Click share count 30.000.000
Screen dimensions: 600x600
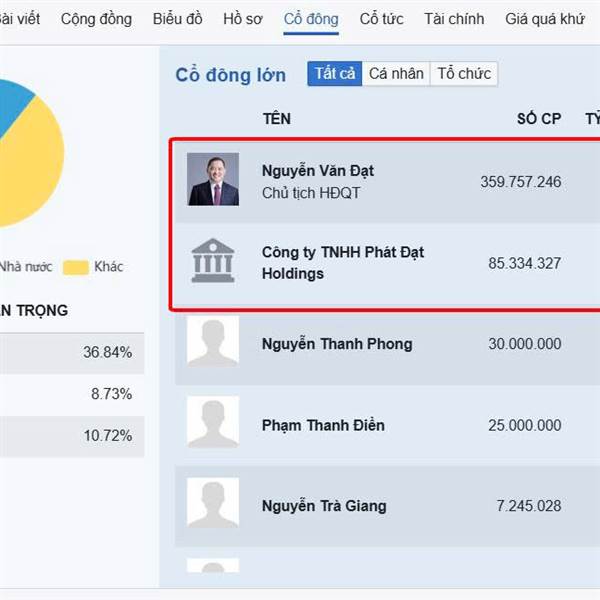(x=525, y=344)
